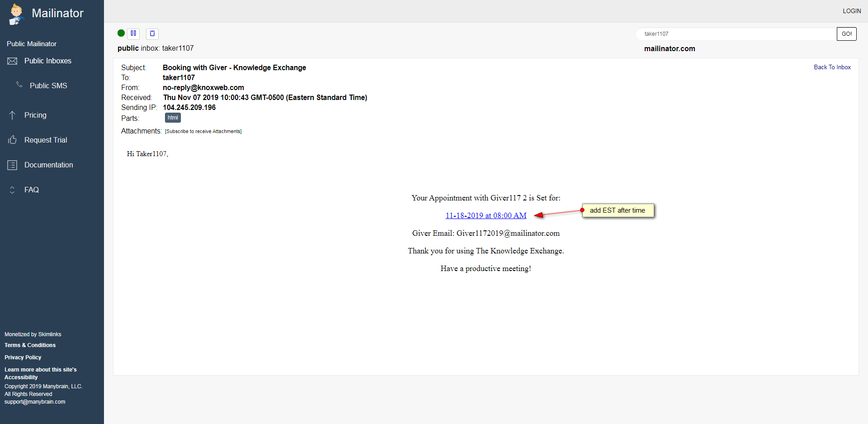The width and height of the screenshot is (868, 424).
Task: Click the recipient name taker1107 in To field
Action: click(x=179, y=78)
